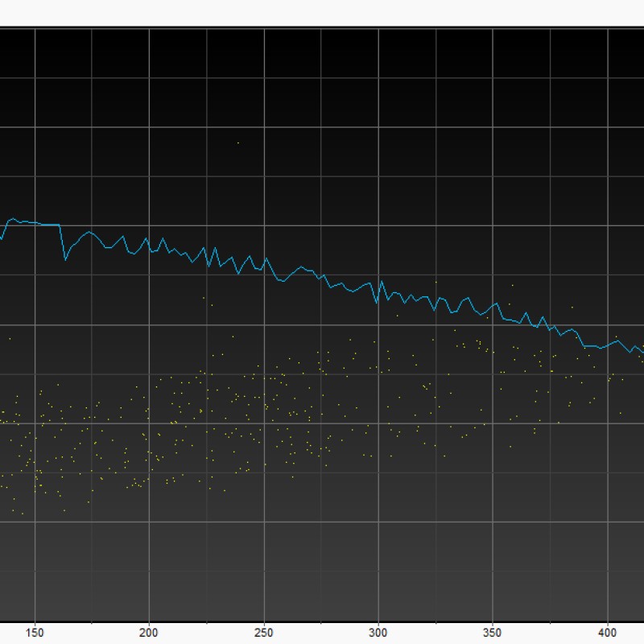Click the isolated yellow dot high above the blue line
The width and height of the screenshot is (644, 644).
(237, 143)
